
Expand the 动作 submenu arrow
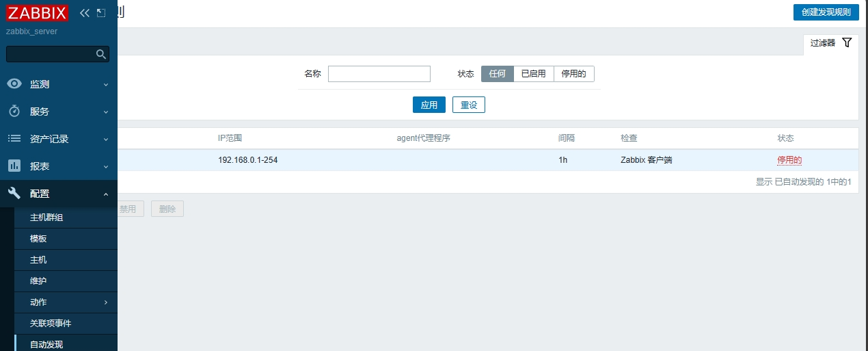click(106, 302)
